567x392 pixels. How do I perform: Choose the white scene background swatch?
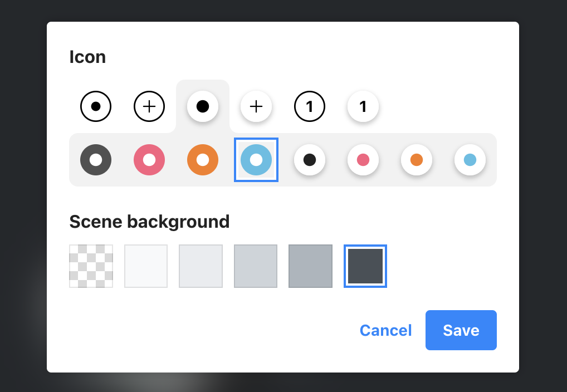146,266
